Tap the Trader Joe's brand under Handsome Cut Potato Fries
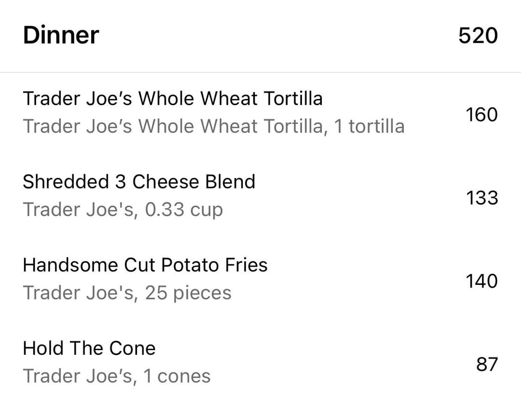 click(80, 293)
